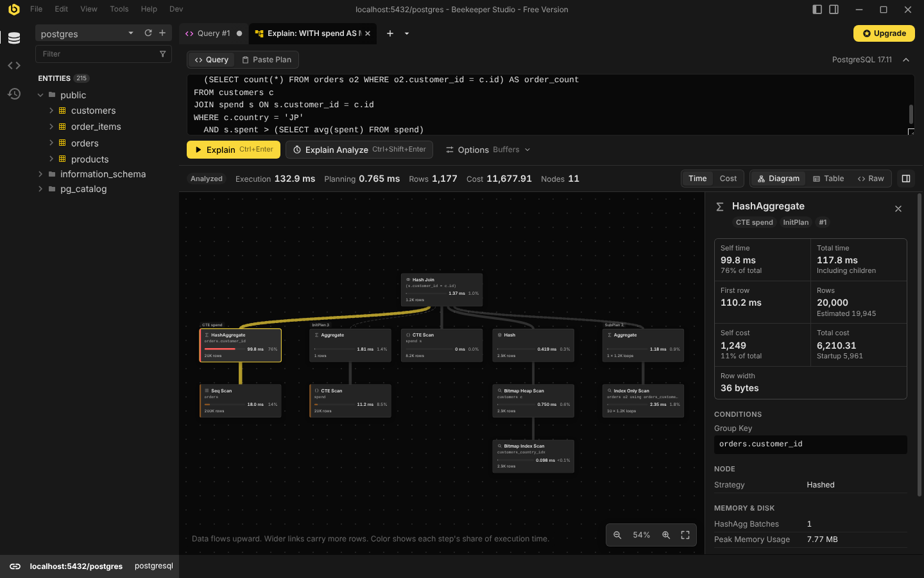The width and height of the screenshot is (924, 578).
Task: Collapse the public schema
Action: (40, 95)
